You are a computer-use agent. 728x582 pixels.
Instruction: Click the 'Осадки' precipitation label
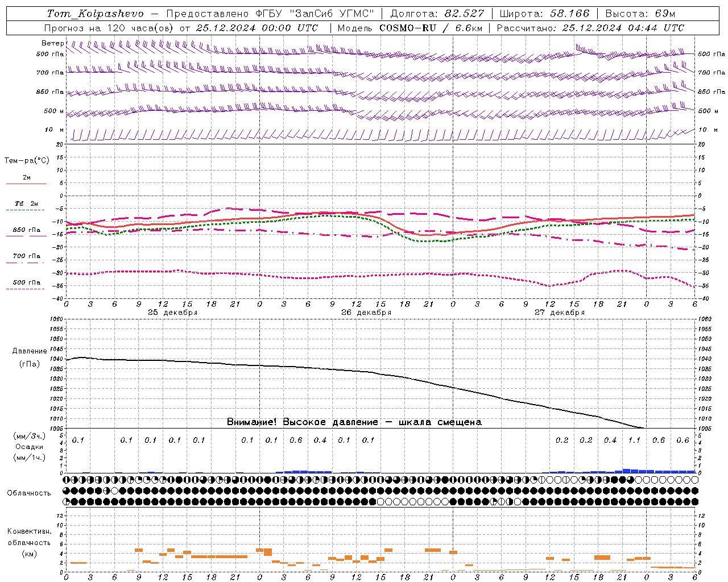click(x=29, y=447)
